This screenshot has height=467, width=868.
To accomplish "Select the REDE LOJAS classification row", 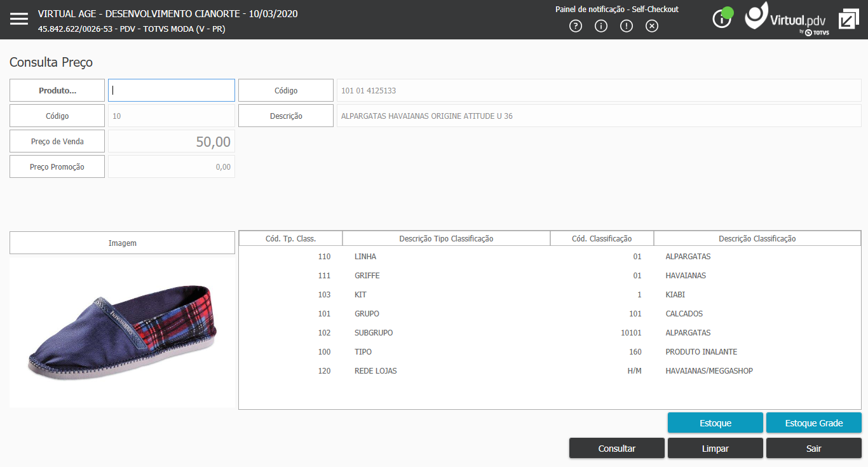I will tap(550, 371).
